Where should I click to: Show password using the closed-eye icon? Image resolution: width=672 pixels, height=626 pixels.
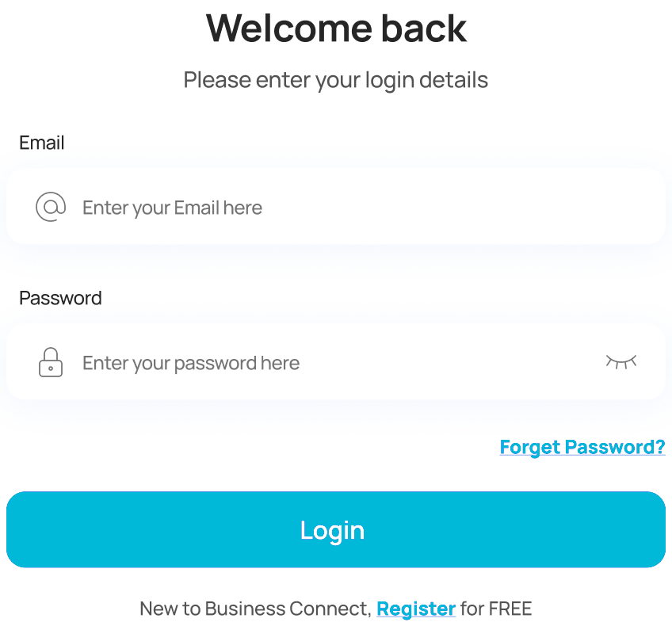621,361
